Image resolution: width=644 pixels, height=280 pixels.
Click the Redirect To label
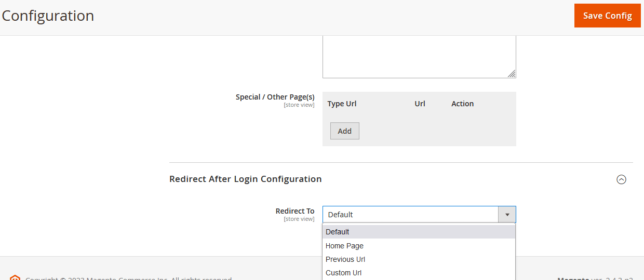[x=295, y=211]
